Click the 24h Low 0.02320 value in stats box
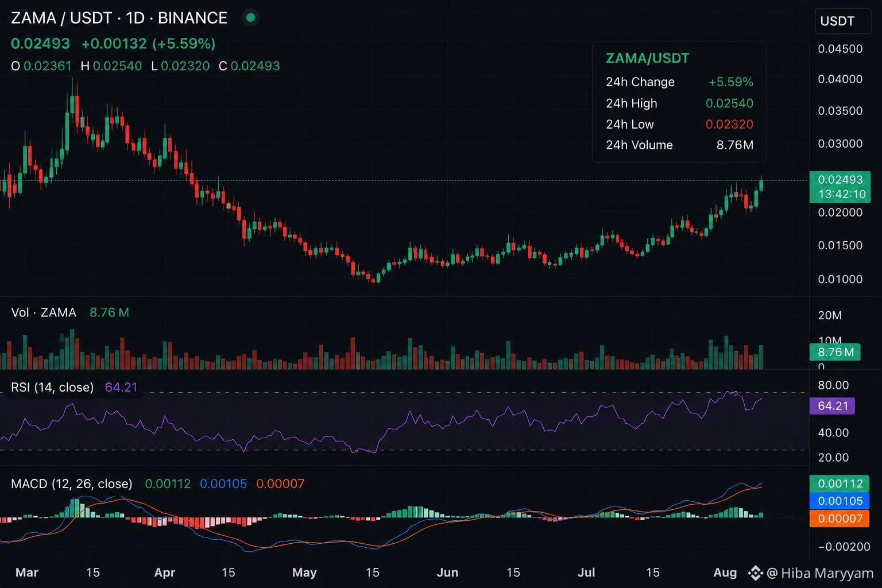Image resolution: width=882 pixels, height=588 pixels. pyautogui.click(x=729, y=124)
